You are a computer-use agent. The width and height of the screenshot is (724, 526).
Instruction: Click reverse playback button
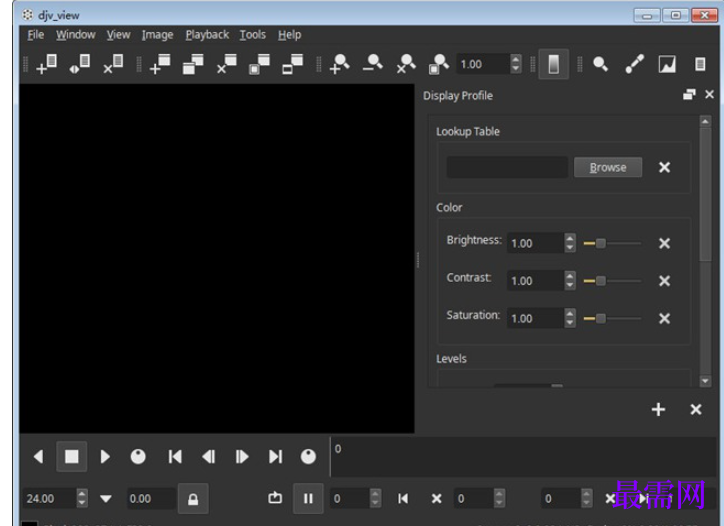click(38, 457)
